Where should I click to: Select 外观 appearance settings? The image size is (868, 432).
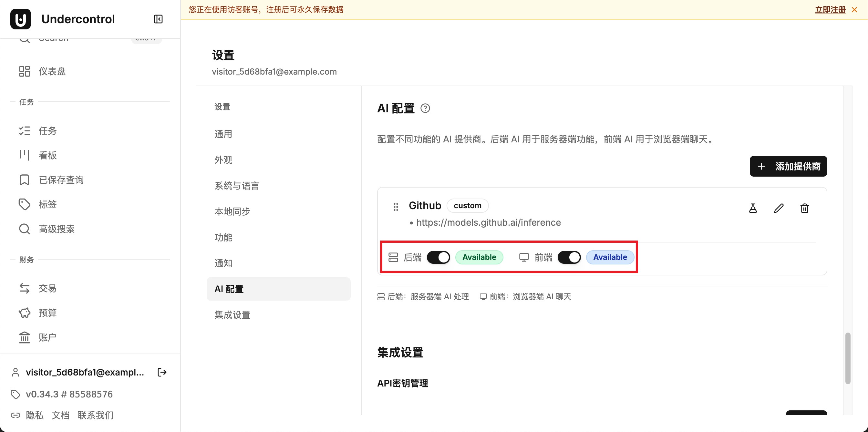(x=278, y=160)
